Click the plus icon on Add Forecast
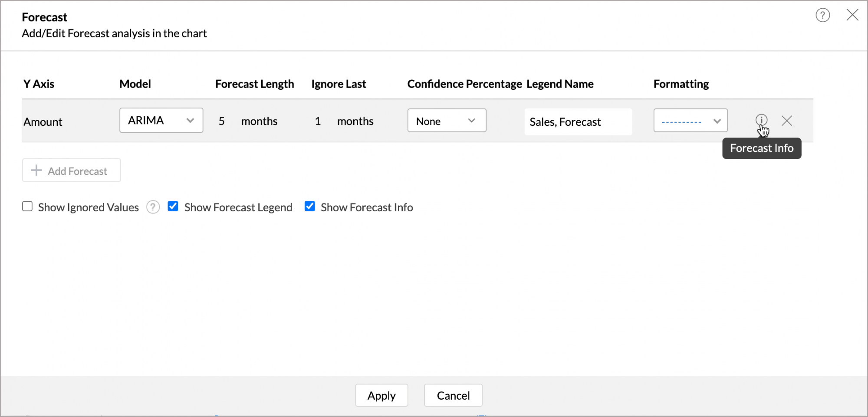Image resolution: width=868 pixels, height=417 pixels. [36, 170]
